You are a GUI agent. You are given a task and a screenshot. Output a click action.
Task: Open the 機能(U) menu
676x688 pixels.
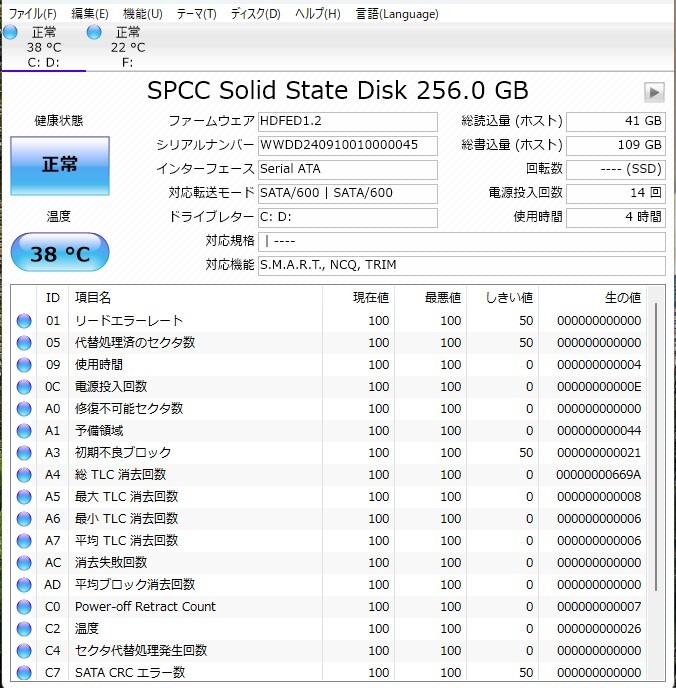point(143,14)
